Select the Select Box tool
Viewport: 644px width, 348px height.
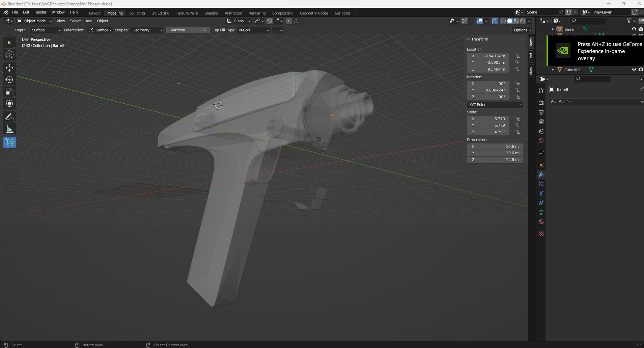pyautogui.click(x=9, y=43)
